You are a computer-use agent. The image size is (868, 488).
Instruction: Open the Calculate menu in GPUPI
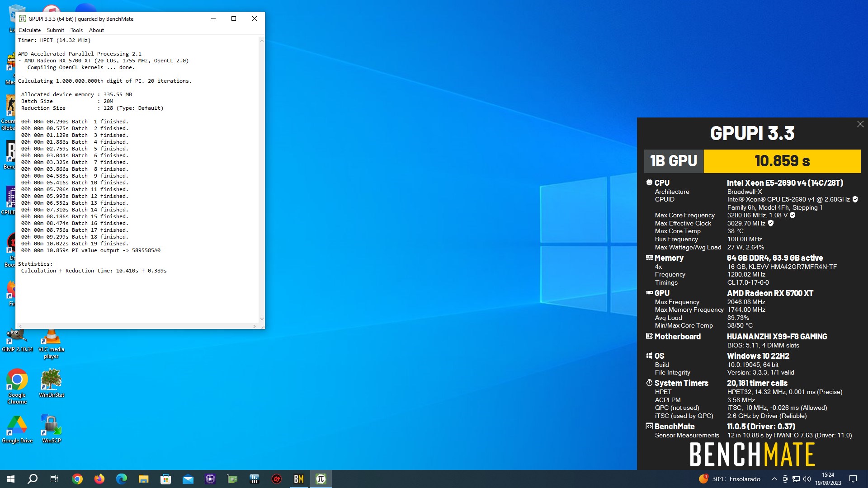coord(29,30)
